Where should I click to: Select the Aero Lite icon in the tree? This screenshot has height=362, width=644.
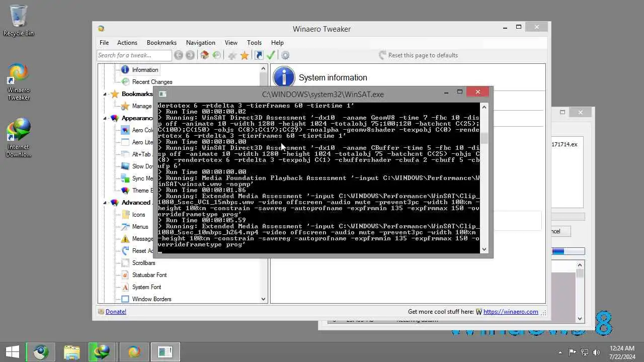[x=125, y=142]
